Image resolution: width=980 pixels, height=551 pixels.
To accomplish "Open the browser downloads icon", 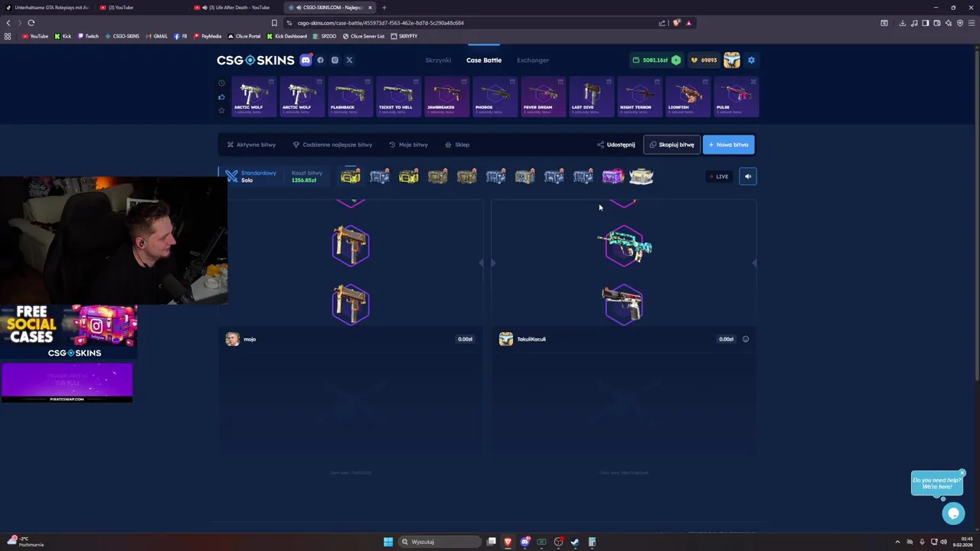I will [902, 23].
